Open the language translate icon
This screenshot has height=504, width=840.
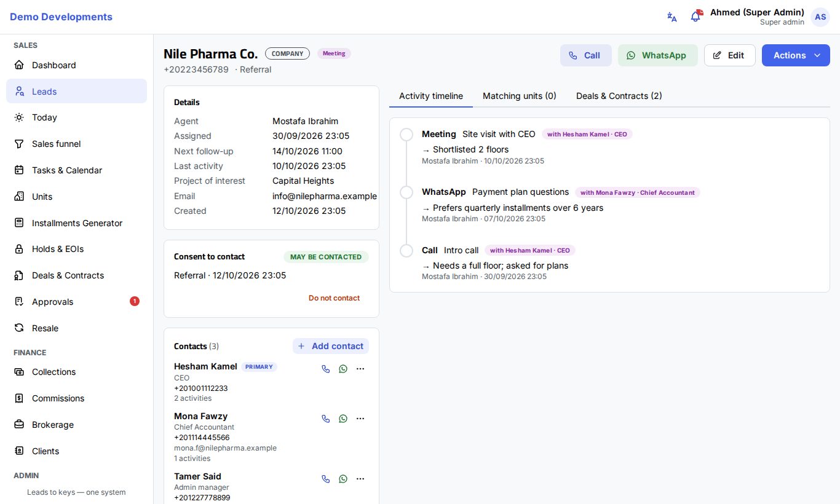(x=672, y=17)
